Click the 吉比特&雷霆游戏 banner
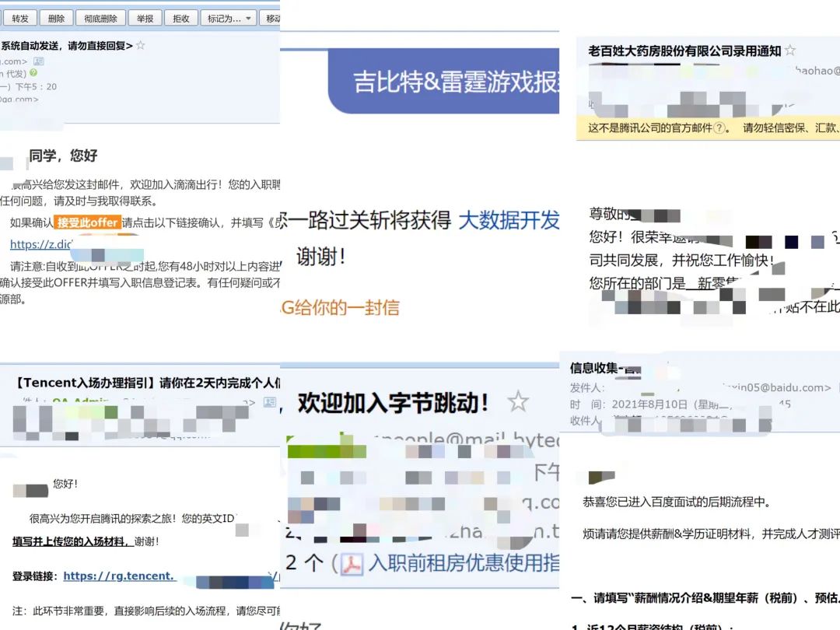Screen dimensions: 840x630 [x=443, y=81]
